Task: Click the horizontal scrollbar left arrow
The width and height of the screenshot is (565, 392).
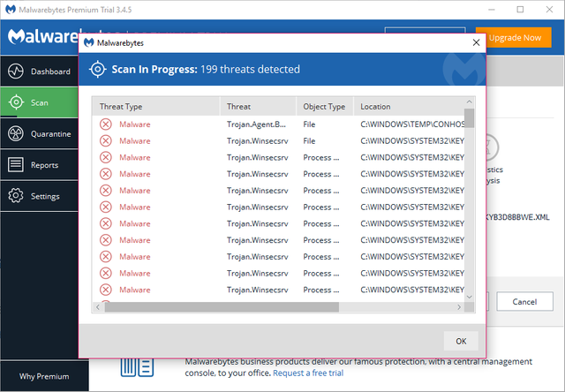Action: pyautogui.click(x=98, y=307)
